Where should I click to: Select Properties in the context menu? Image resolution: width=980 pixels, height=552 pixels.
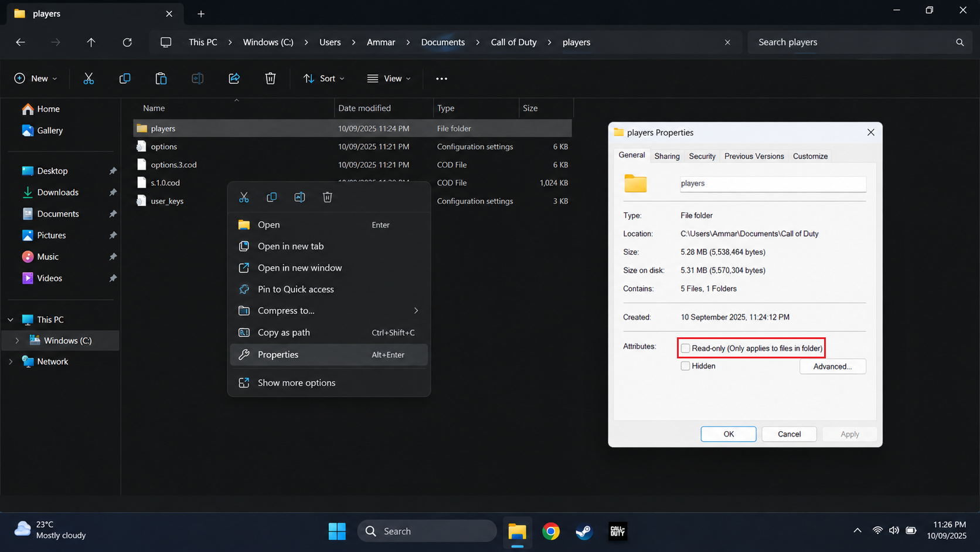tap(329, 355)
